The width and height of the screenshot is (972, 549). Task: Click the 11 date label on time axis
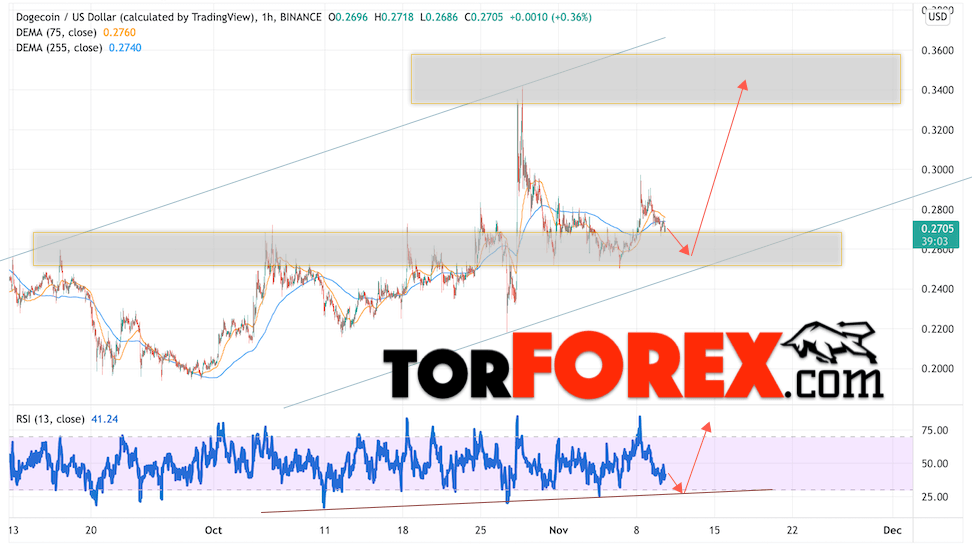click(x=324, y=530)
